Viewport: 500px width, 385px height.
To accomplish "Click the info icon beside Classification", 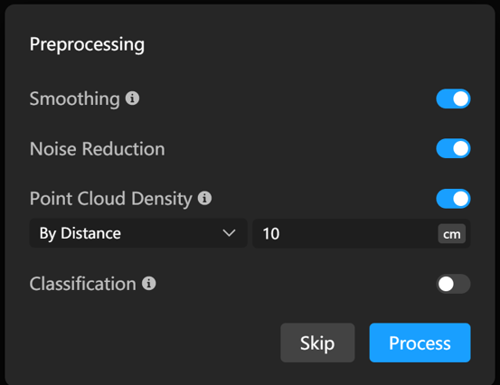I will click(x=149, y=283).
